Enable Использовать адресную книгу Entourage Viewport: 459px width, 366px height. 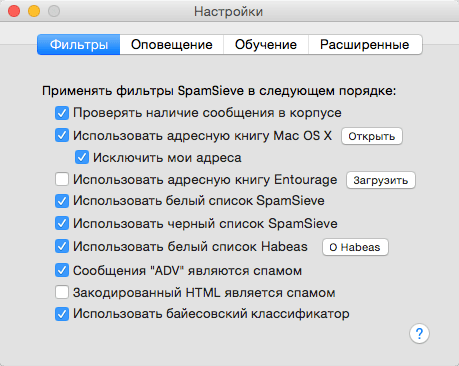click(62, 179)
